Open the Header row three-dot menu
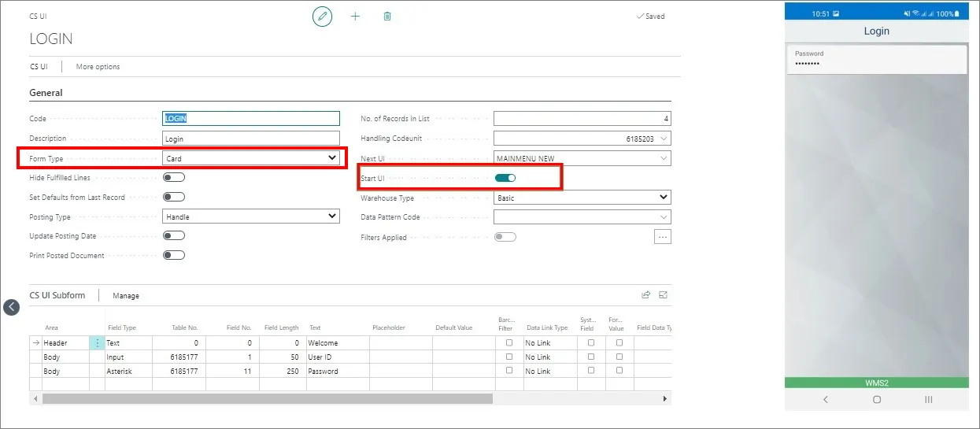This screenshot has height=429, width=980. coord(98,343)
